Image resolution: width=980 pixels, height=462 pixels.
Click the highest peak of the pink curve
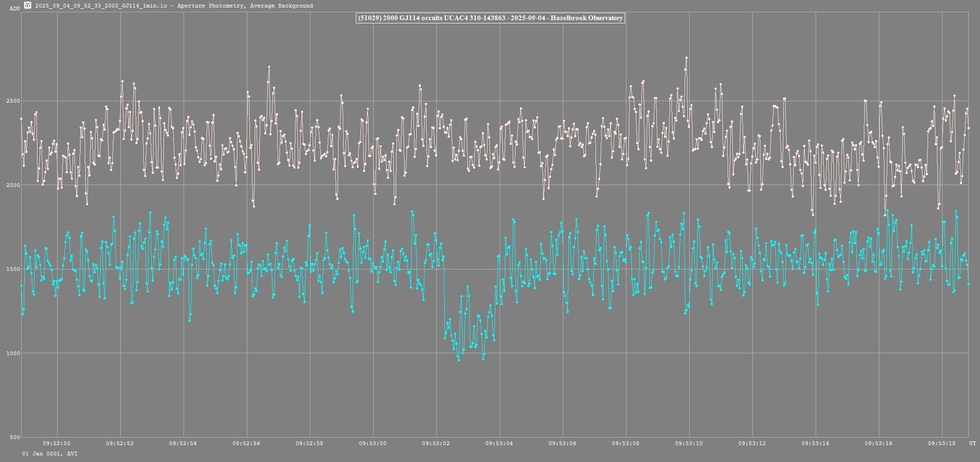pos(686,58)
